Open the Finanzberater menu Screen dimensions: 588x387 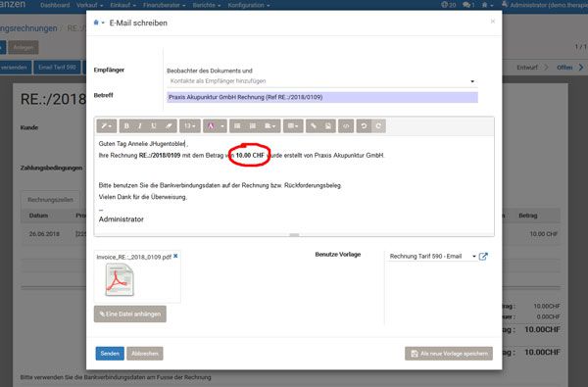[165, 5]
